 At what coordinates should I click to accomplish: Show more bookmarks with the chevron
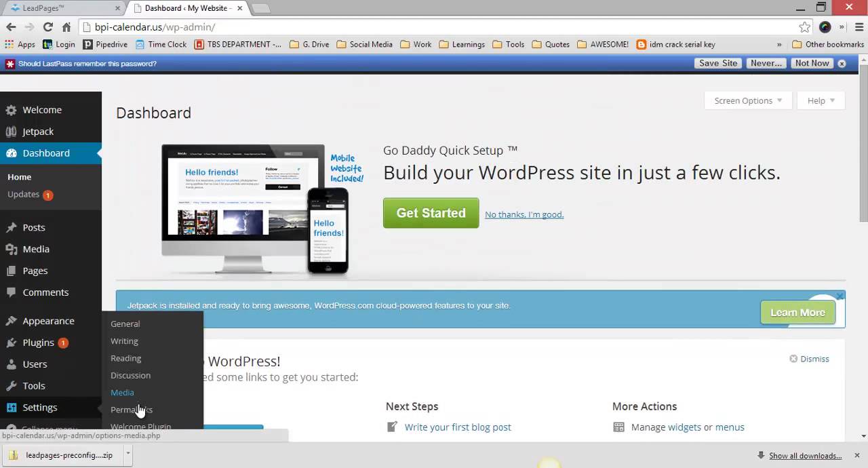coord(779,44)
